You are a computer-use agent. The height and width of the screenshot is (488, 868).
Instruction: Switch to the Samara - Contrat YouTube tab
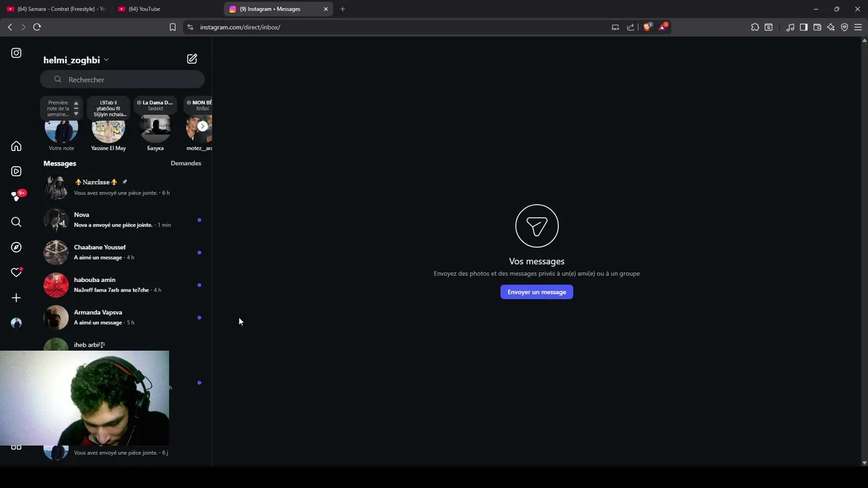[56, 9]
